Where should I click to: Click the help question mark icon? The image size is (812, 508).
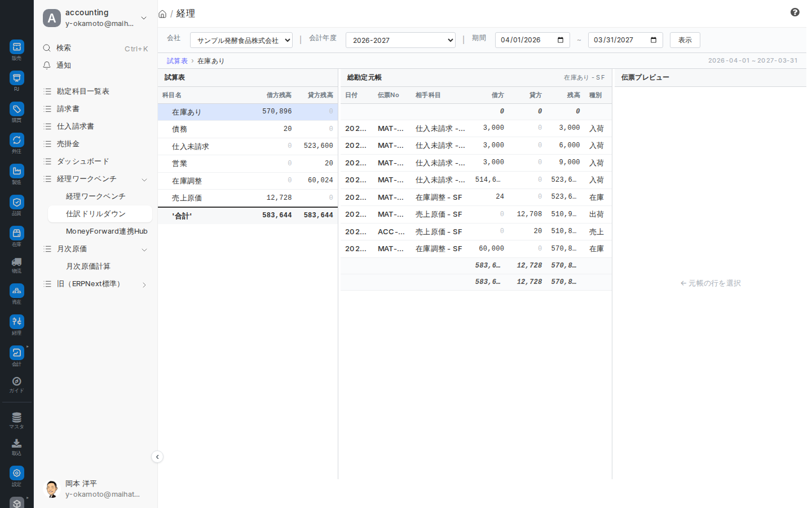tap(795, 12)
